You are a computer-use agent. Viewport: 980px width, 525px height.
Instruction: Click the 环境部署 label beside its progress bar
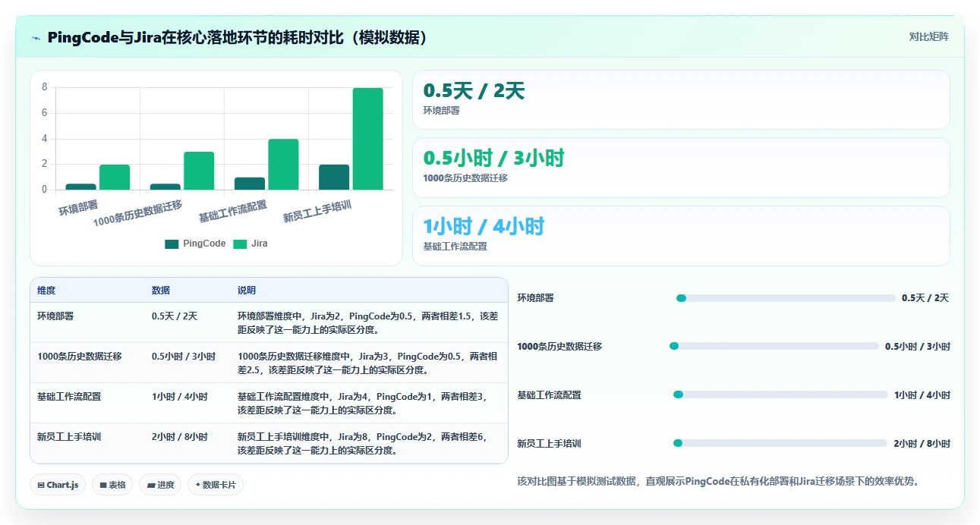(x=536, y=298)
